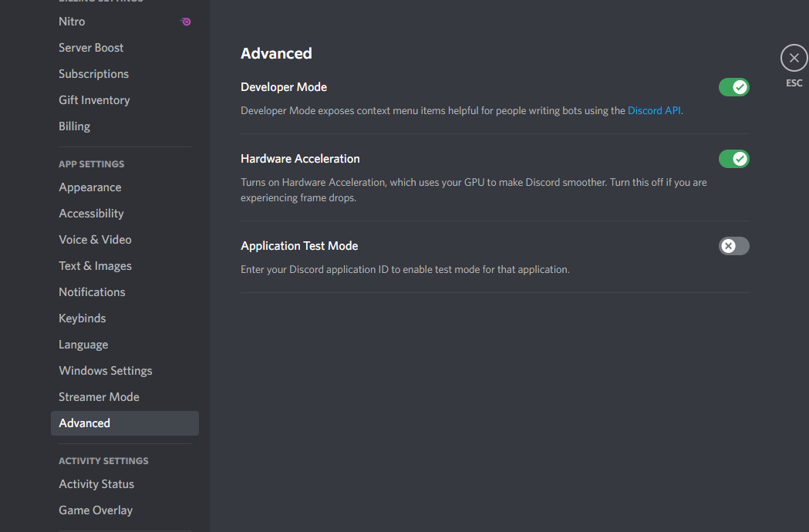The width and height of the screenshot is (809, 532).
Task: Open Billing settings
Action: click(x=74, y=126)
